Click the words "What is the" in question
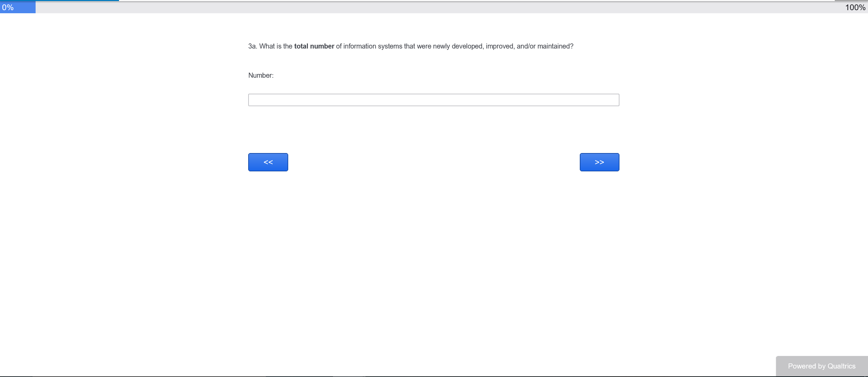The height and width of the screenshot is (377, 868). [275, 46]
